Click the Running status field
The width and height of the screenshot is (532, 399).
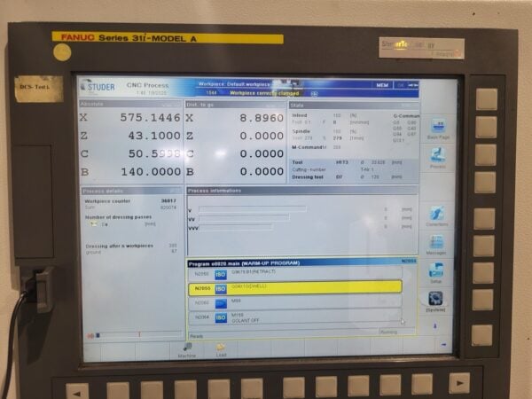click(x=396, y=332)
